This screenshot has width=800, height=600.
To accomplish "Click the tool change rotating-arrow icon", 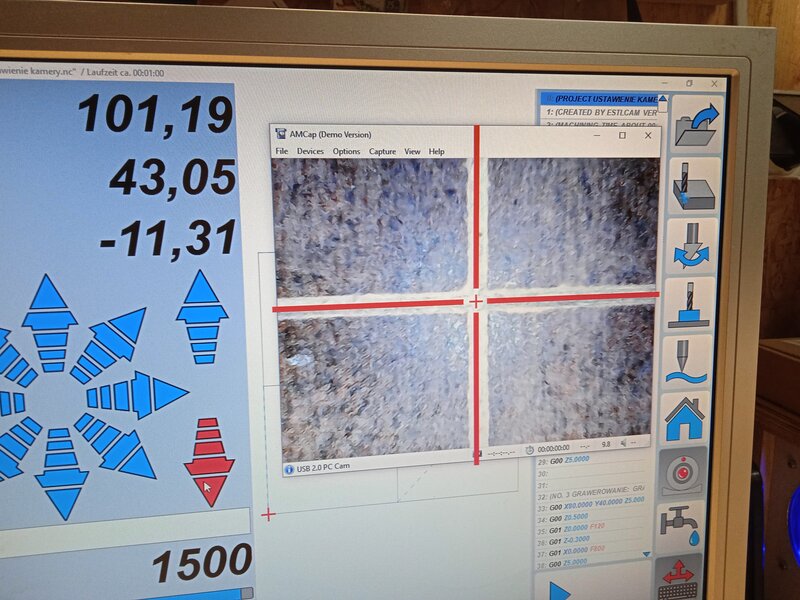I will pos(692,246).
